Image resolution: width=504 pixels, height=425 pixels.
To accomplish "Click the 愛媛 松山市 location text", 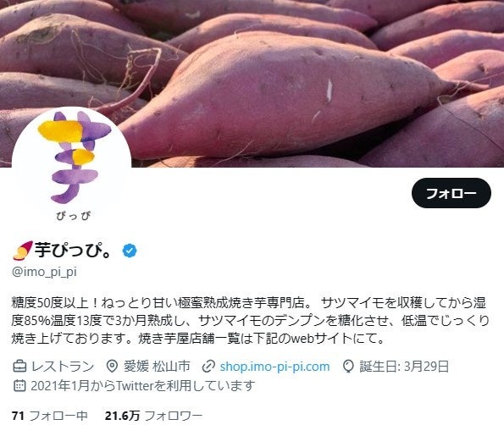I will click(x=157, y=367).
